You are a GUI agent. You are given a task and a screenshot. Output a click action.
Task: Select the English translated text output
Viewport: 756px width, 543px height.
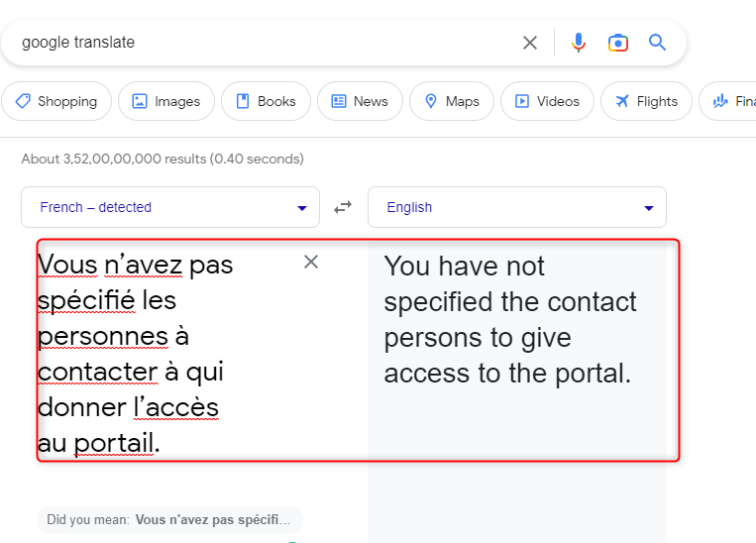tap(510, 320)
